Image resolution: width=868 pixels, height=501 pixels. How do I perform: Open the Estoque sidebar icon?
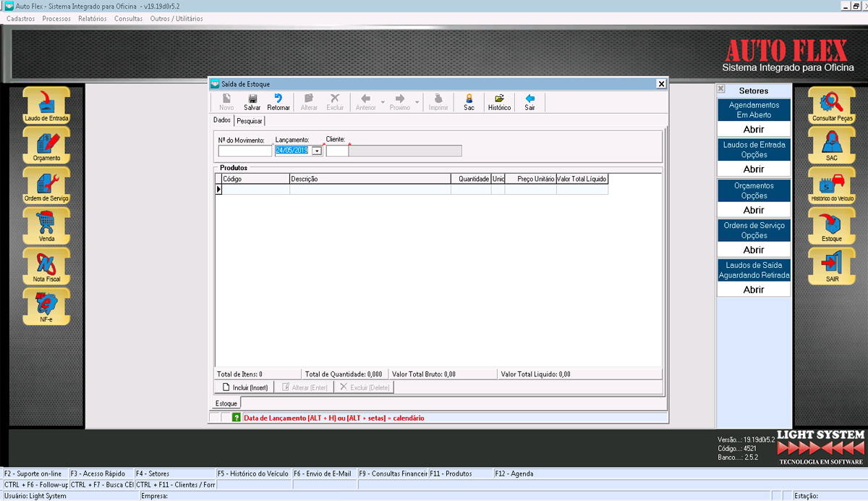point(832,227)
